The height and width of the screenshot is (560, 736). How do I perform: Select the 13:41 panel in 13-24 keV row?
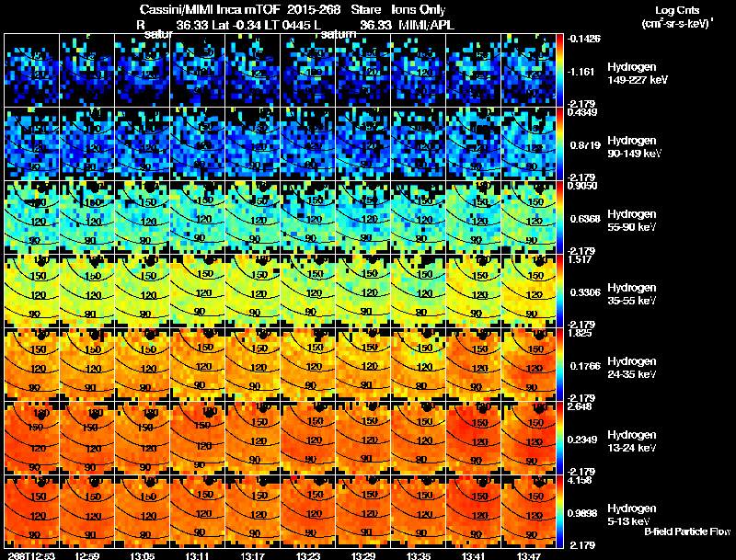473,438
